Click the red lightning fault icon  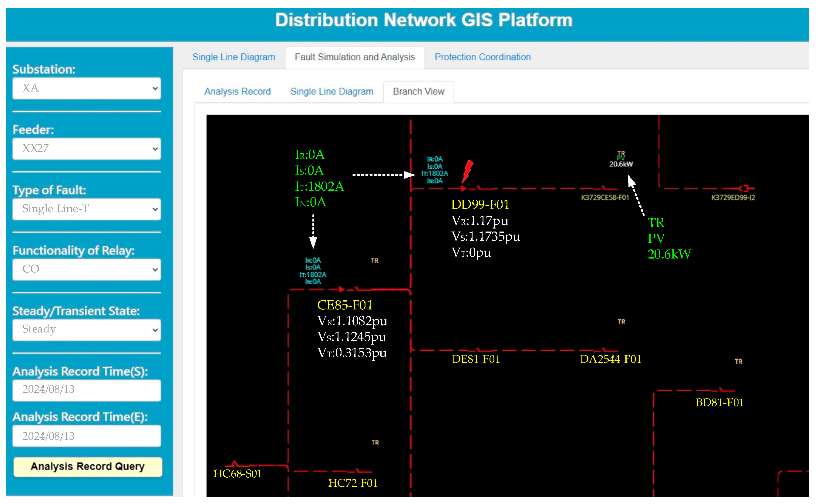(468, 171)
